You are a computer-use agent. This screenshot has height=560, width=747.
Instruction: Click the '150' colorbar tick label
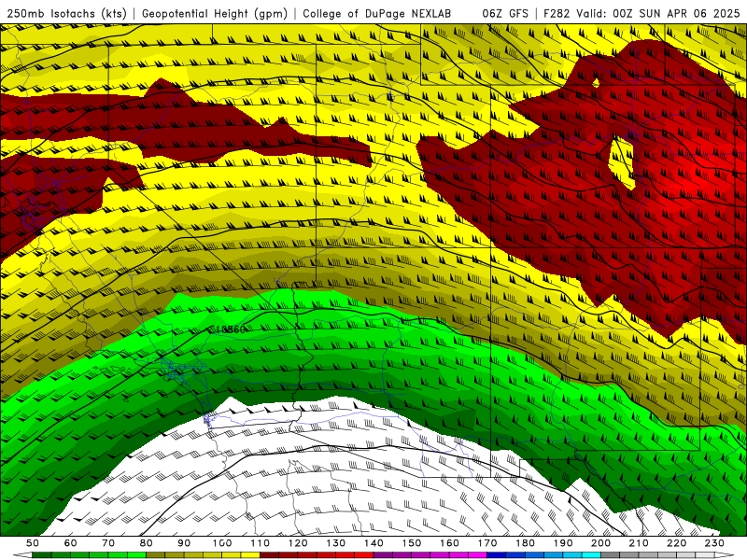(411, 543)
